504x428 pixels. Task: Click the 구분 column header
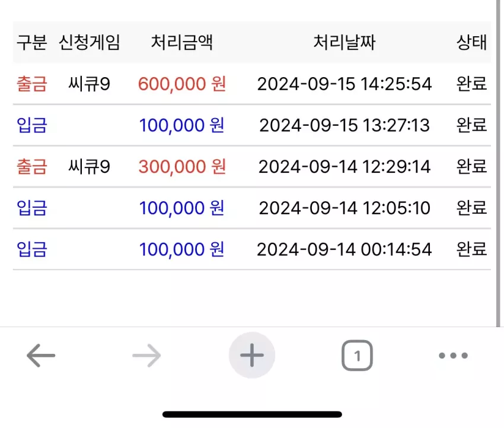point(32,43)
